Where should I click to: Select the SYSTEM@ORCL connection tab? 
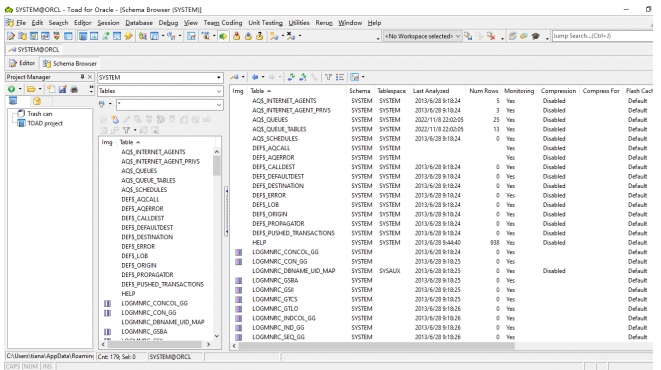tap(34, 50)
